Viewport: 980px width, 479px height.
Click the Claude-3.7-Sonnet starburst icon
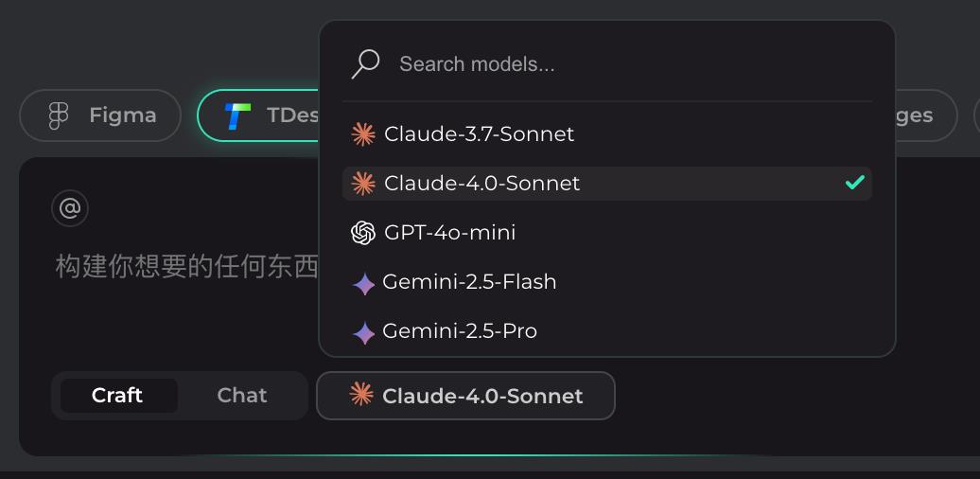tap(363, 134)
